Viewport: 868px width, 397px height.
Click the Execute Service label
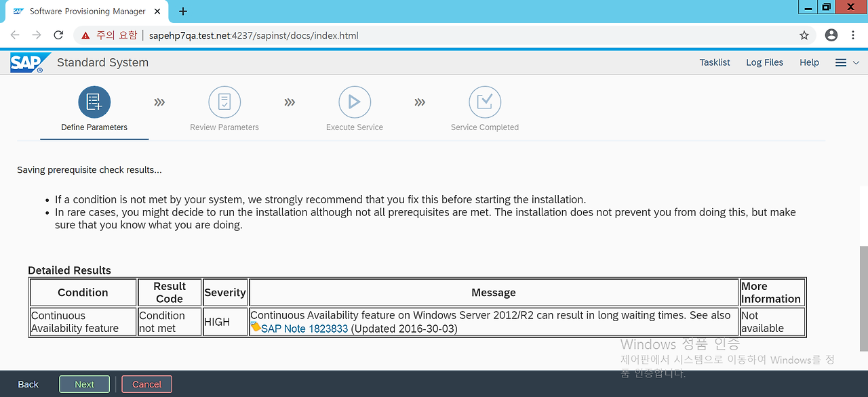[x=355, y=127]
